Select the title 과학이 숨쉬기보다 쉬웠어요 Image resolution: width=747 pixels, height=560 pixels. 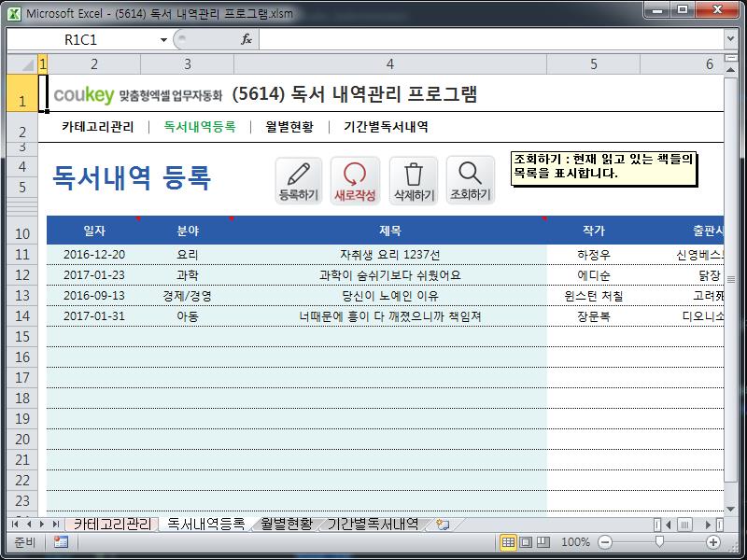point(390,275)
